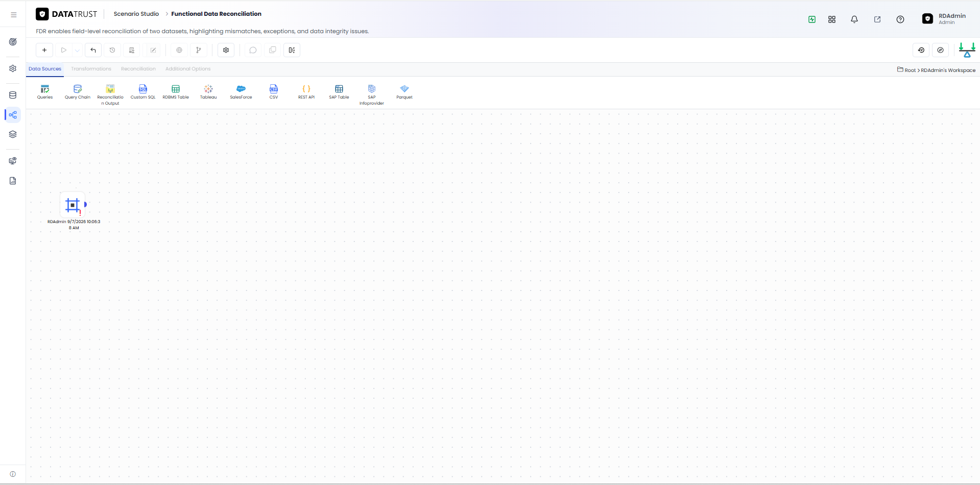Click the plus button in the toolbar

(x=44, y=50)
